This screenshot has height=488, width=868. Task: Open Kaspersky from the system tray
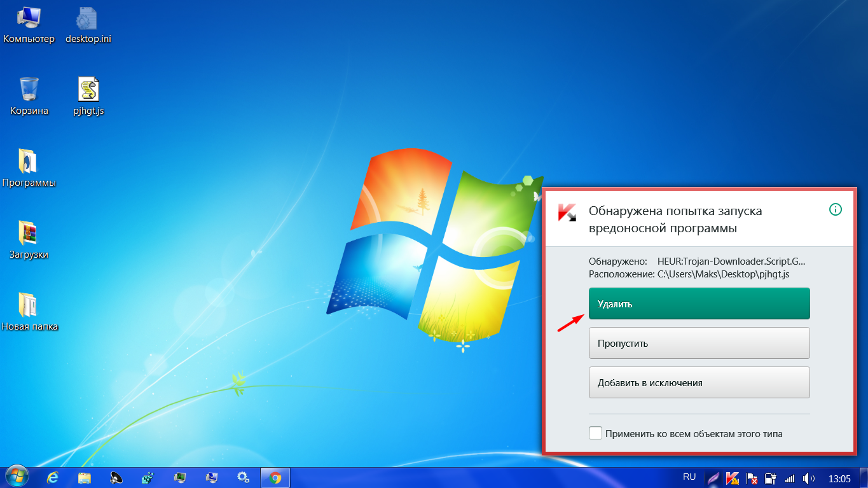733,478
